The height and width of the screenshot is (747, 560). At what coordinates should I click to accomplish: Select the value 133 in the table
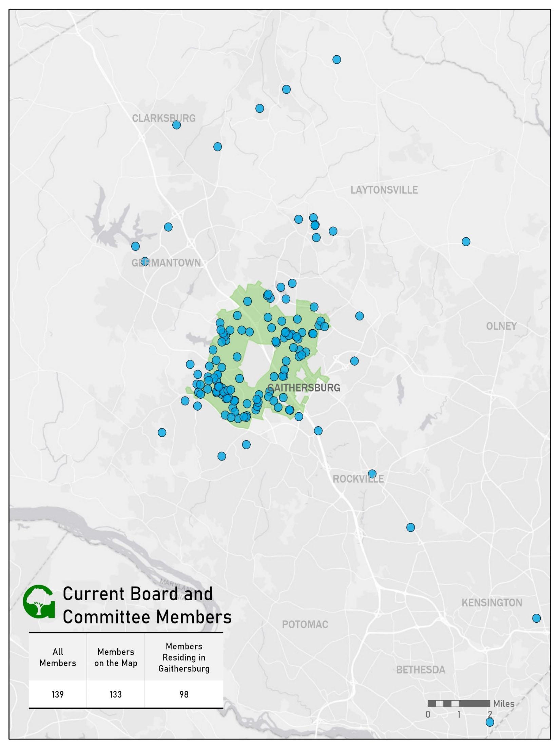[x=116, y=694]
